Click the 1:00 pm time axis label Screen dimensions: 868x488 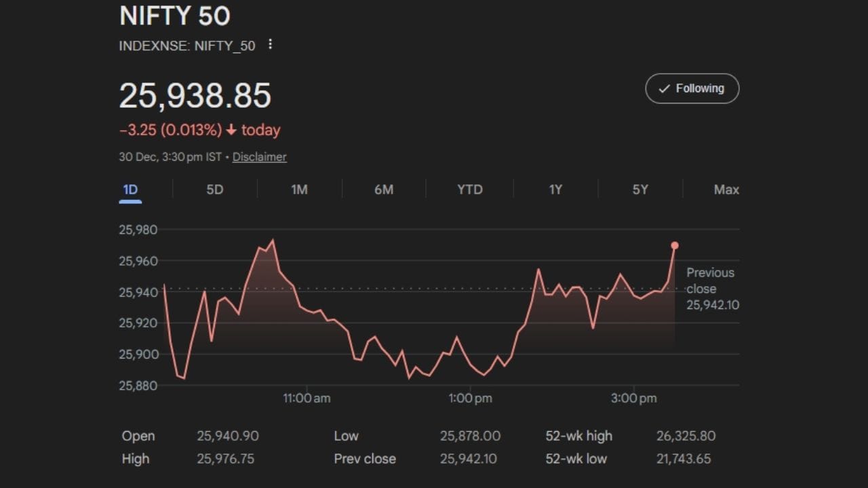470,399
